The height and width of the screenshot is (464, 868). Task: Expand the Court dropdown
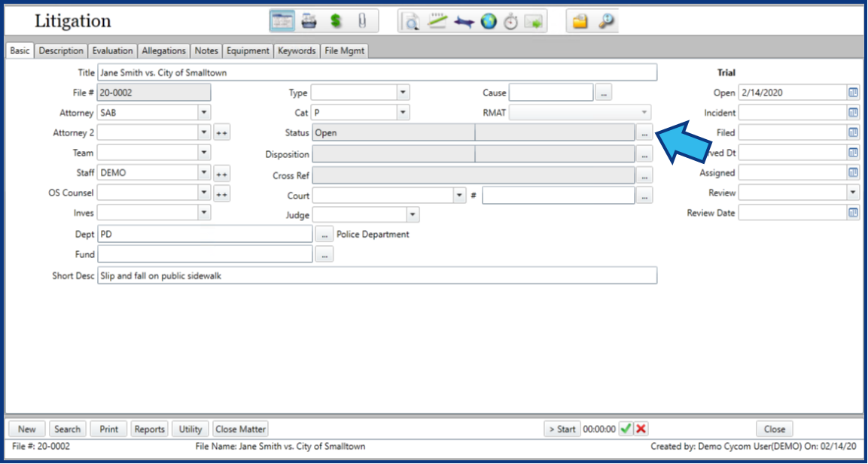coord(459,196)
